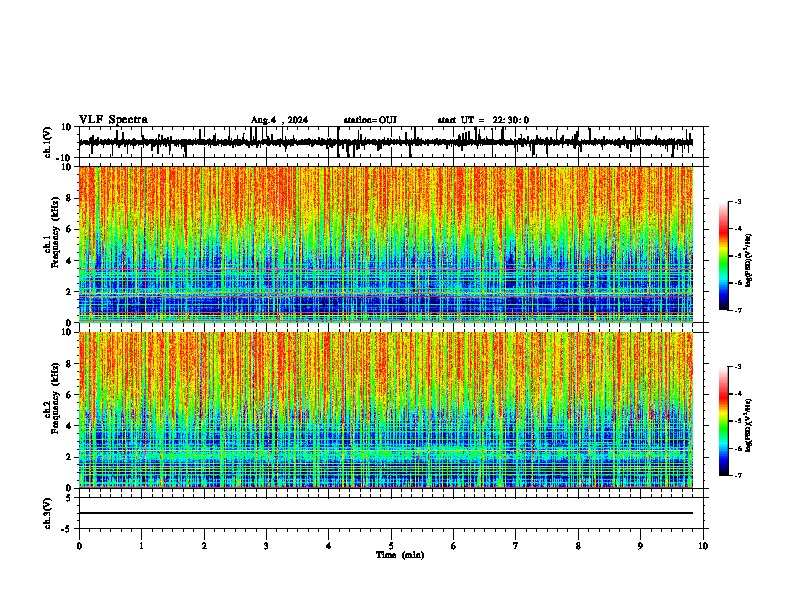Select the date text "Aug.4 , 2024"

(x=279, y=120)
